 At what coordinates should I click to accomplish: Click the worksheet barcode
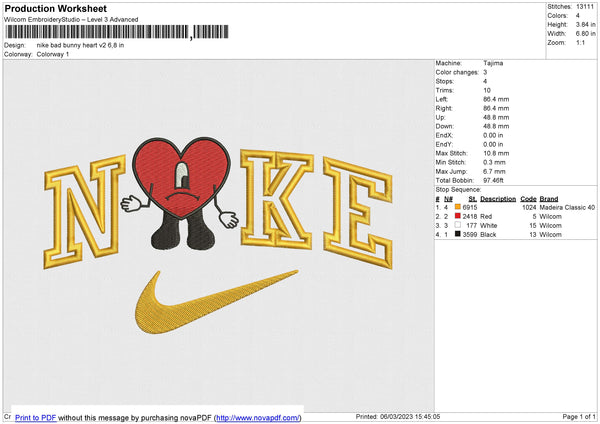pyautogui.click(x=117, y=32)
